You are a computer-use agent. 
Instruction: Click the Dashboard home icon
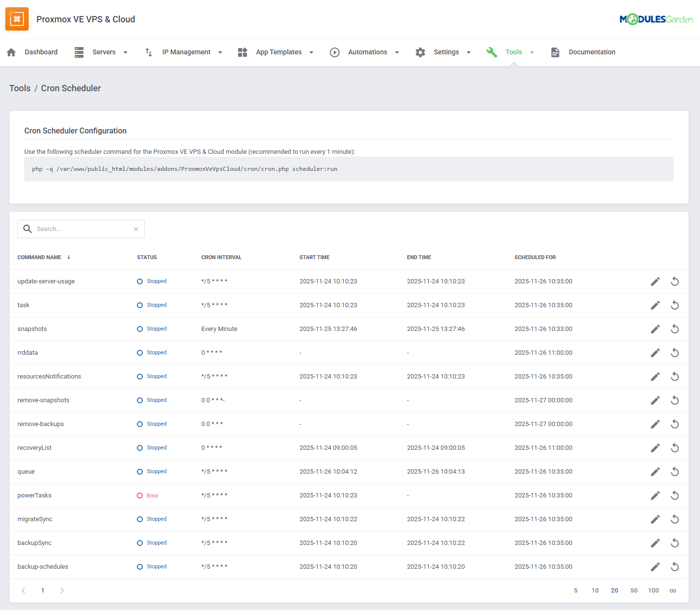point(11,52)
